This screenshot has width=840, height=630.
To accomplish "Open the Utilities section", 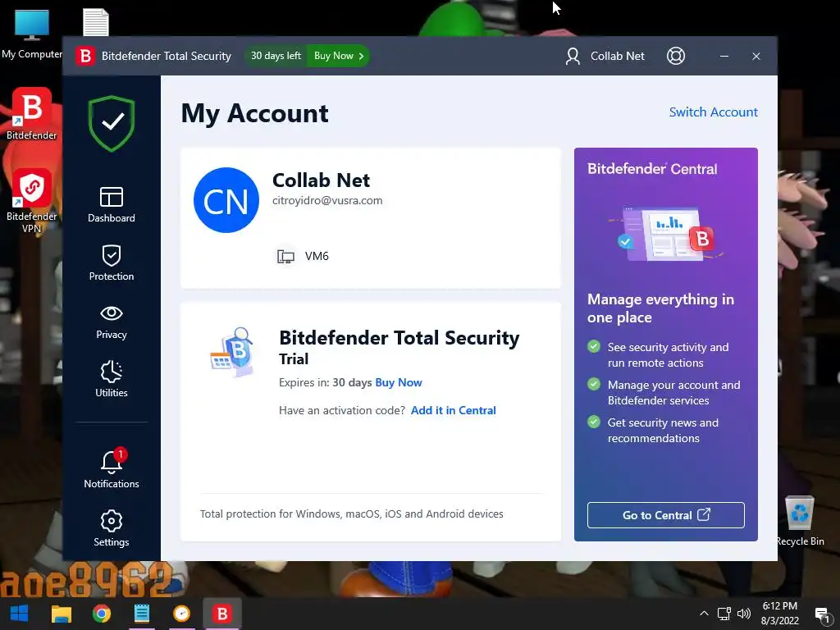I will pos(112,379).
